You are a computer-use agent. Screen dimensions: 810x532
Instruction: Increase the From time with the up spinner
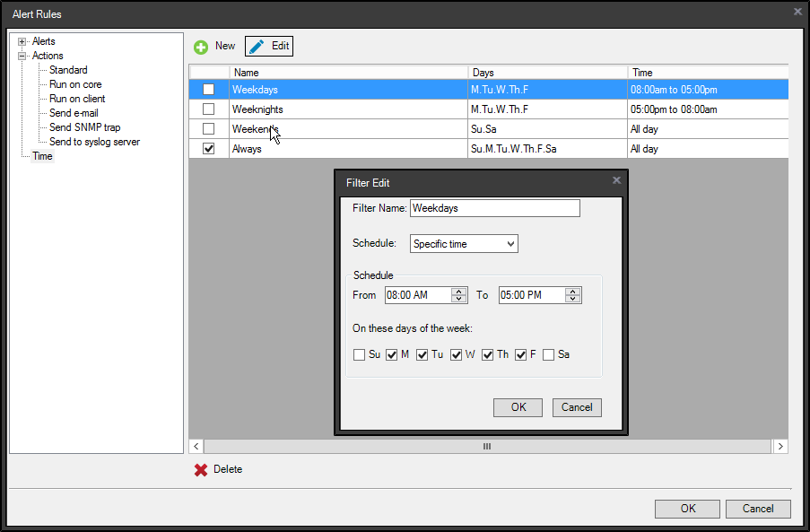[459, 292]
